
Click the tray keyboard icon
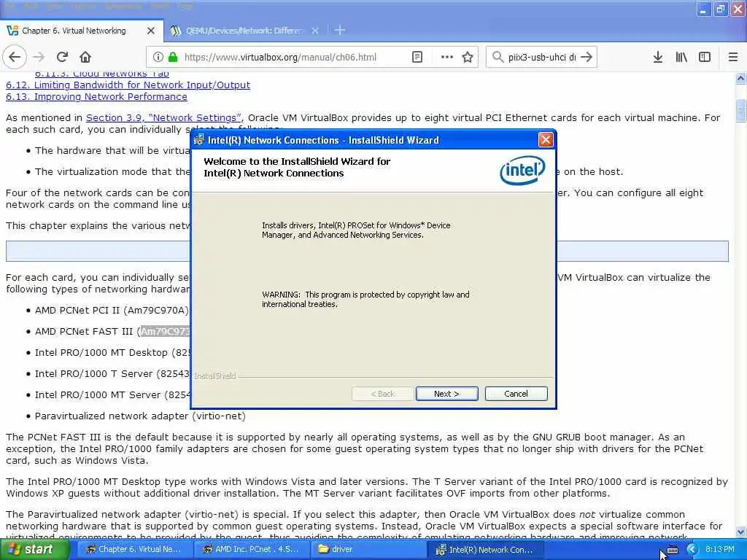click(x=672, y=550)
